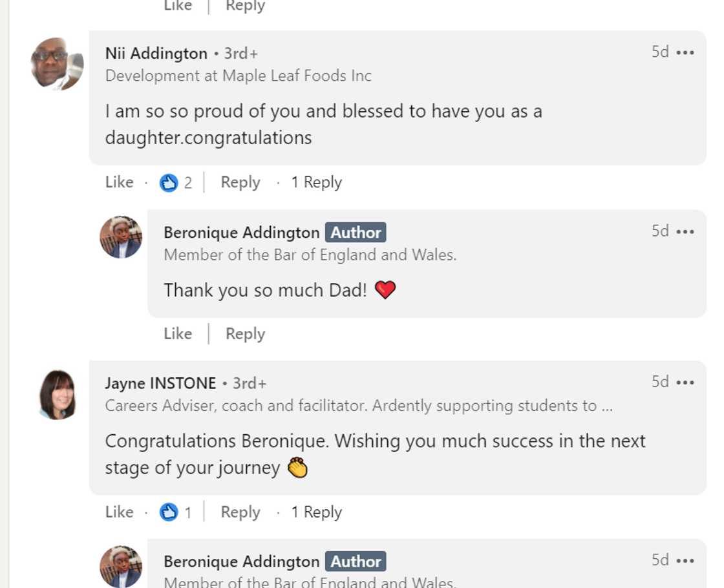Open Beronique Addington's profile via her name
This screenshot has width=724, height=588.
(x=239, y=233)
